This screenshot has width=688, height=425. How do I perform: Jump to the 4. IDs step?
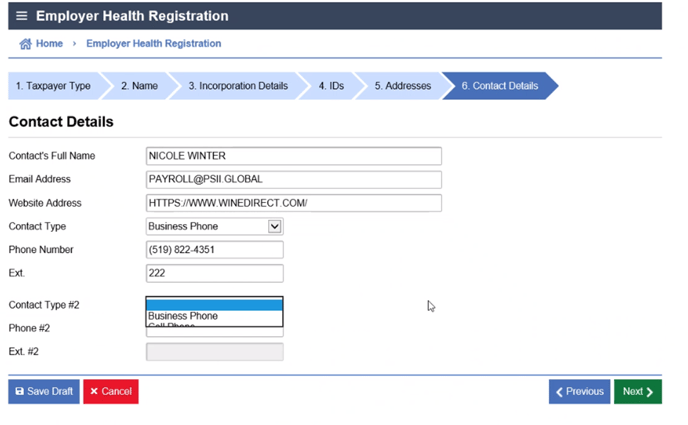[331, 86]
